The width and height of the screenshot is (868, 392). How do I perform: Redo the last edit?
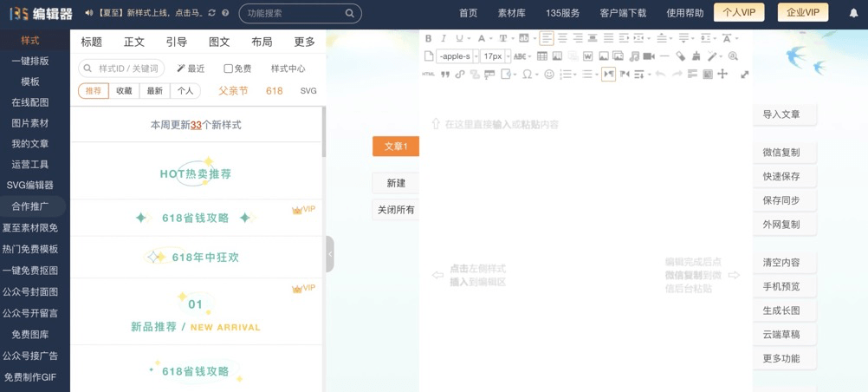click(677, 75)
